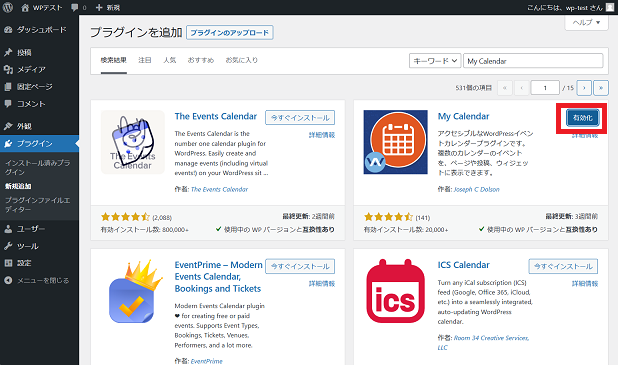Open The Events Calendar title link
Viewport: 618px width, 365px height.
[x=216, y=116]
